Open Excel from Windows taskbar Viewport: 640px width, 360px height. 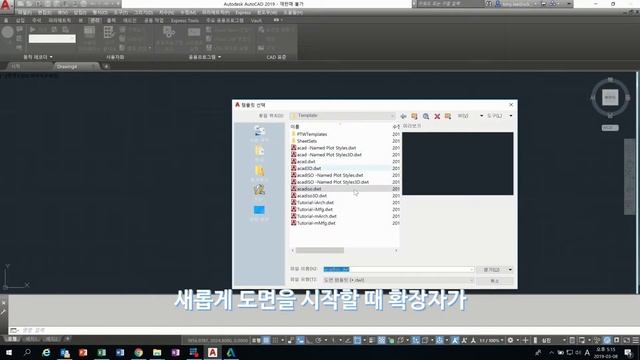click(102, 353)
